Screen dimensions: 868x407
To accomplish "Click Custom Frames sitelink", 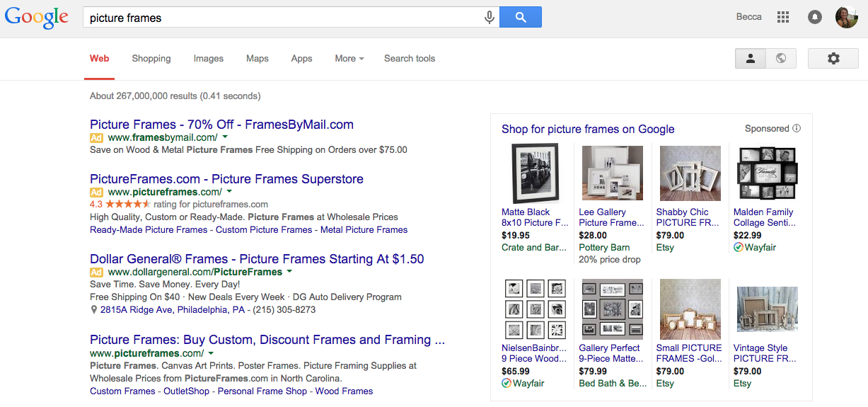I will click(122, 391).
